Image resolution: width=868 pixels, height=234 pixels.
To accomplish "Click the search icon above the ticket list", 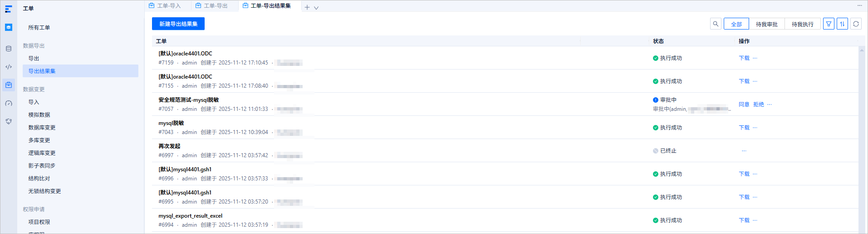I will [716, 24].
